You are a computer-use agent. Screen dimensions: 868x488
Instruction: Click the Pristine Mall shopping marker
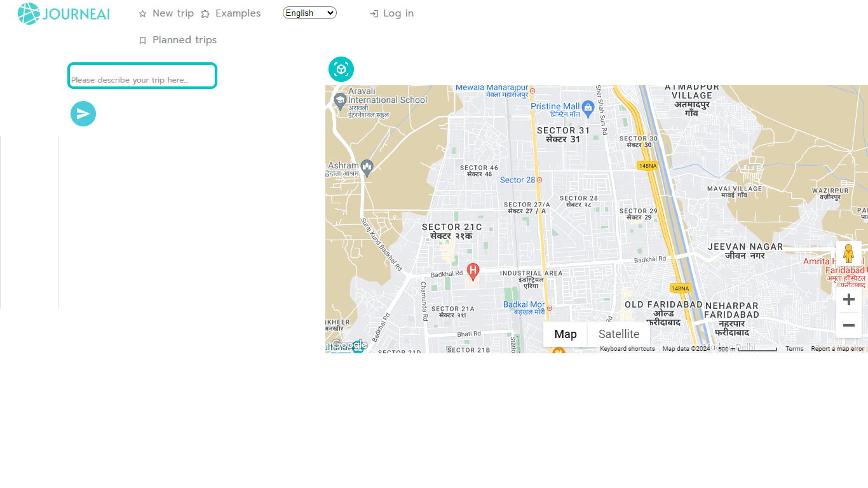(x=588, y=107)
